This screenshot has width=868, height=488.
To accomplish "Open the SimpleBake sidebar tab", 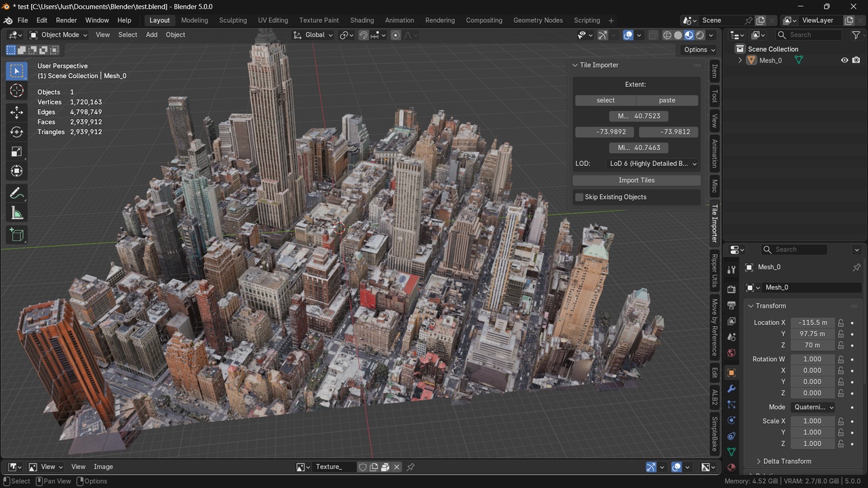I will [x=714, y=434].
